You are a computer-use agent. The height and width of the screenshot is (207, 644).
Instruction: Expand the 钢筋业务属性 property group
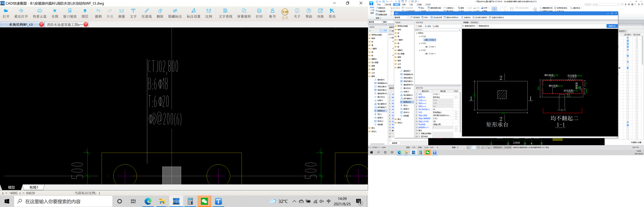pyautogui.click(x=419, y=134)
